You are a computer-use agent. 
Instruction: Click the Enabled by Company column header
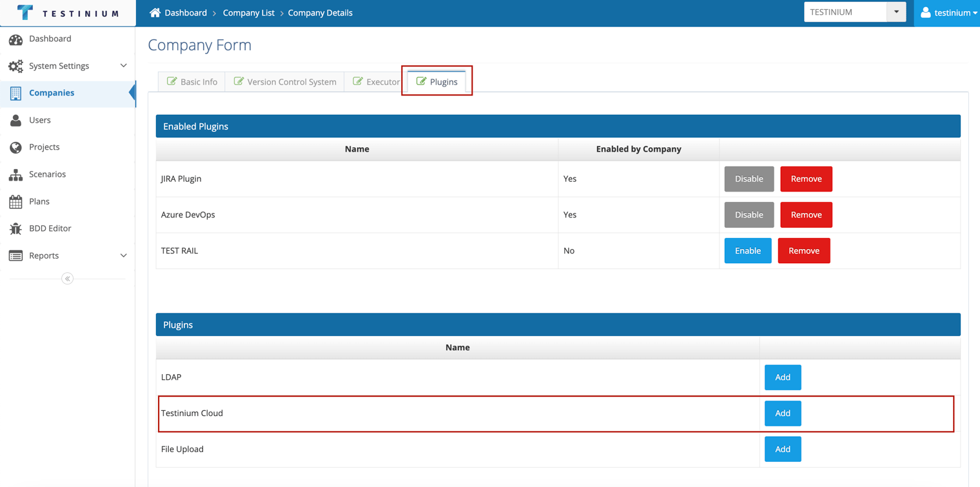tap(638, 149)
